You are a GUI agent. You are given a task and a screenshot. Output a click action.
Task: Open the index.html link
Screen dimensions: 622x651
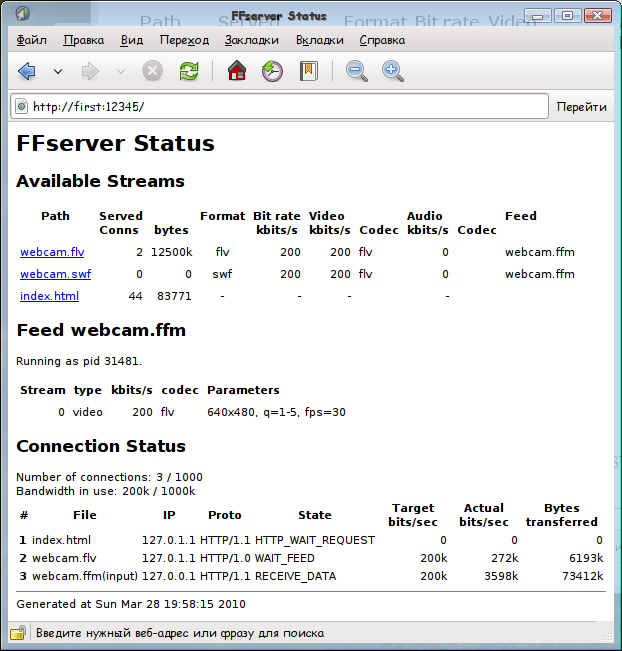pyautogui.click(x=49, y=296)
